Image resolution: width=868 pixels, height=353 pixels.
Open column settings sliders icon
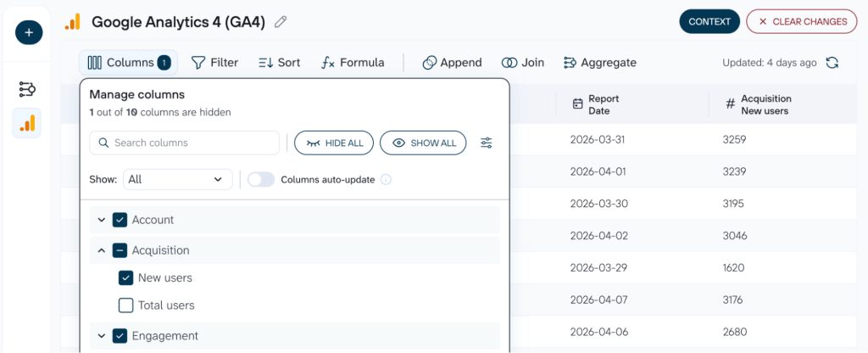pyautogui.click(x=486, y=143)
